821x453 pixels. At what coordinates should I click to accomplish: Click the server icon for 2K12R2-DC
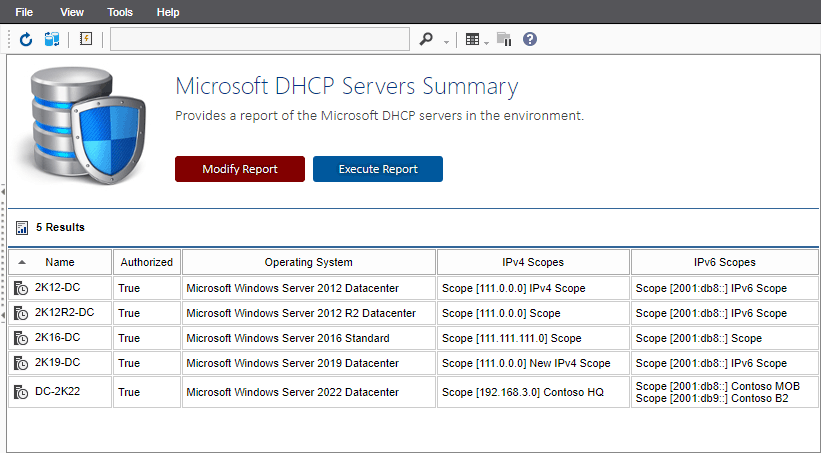[21, 313]
